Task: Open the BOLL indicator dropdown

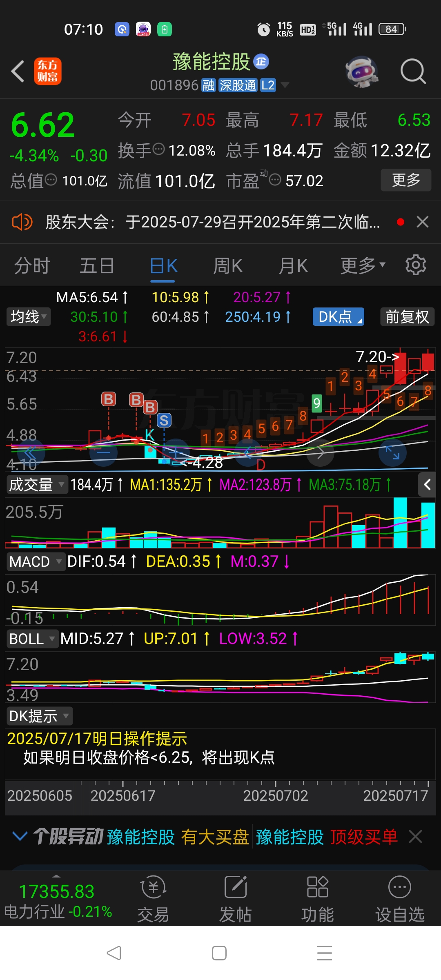Action: pos(32,639)
